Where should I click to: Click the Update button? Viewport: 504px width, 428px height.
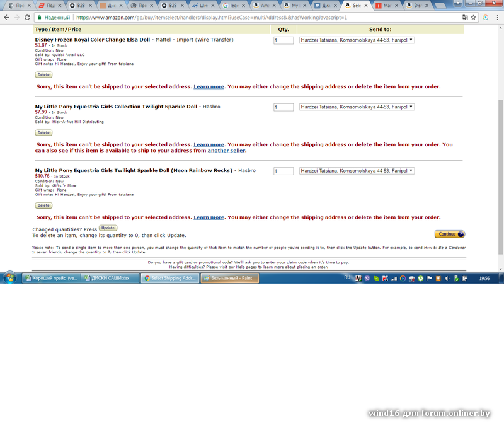click(108, 228)
